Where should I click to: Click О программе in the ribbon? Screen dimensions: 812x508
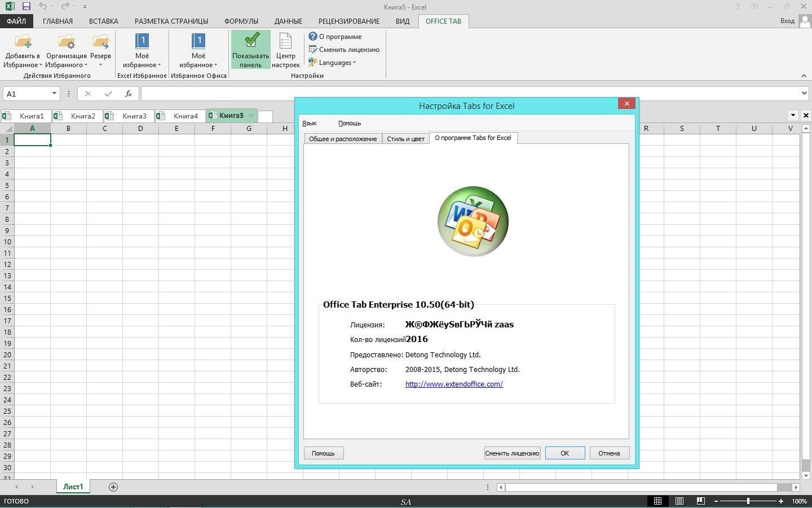coord(335,36)
